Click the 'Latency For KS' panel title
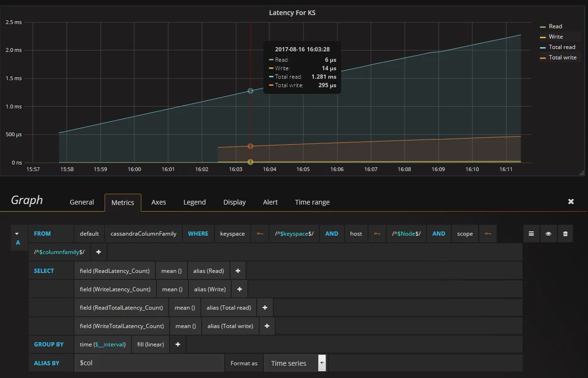The width and height of the screenshot is (588, 378). point(292,13)
